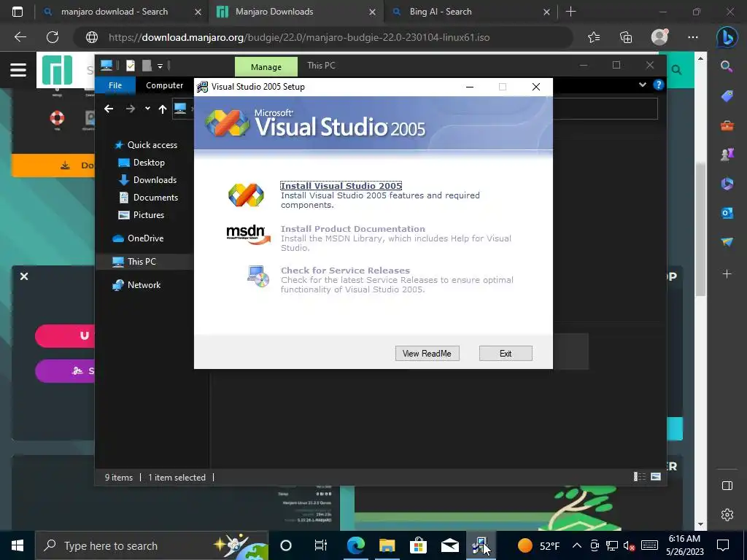747x560 pixels.
Task: Switch Explorer to details view icon
Action: [x=639, y=477]
